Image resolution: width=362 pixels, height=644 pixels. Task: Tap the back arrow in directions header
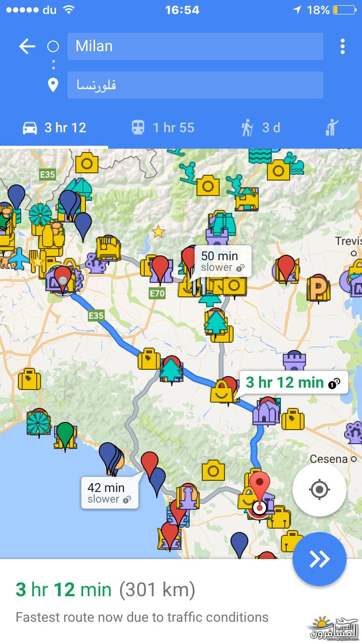coord(27,46)
